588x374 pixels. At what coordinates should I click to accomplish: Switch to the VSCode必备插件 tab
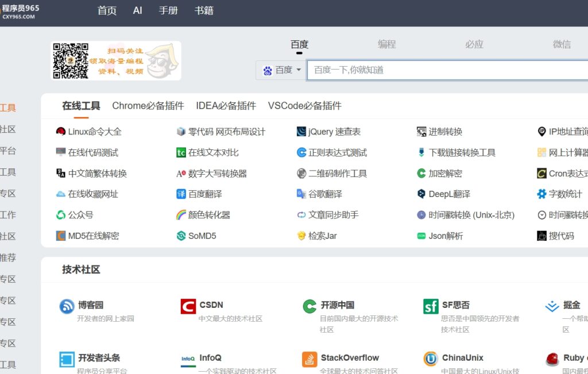tap(304, 106)
